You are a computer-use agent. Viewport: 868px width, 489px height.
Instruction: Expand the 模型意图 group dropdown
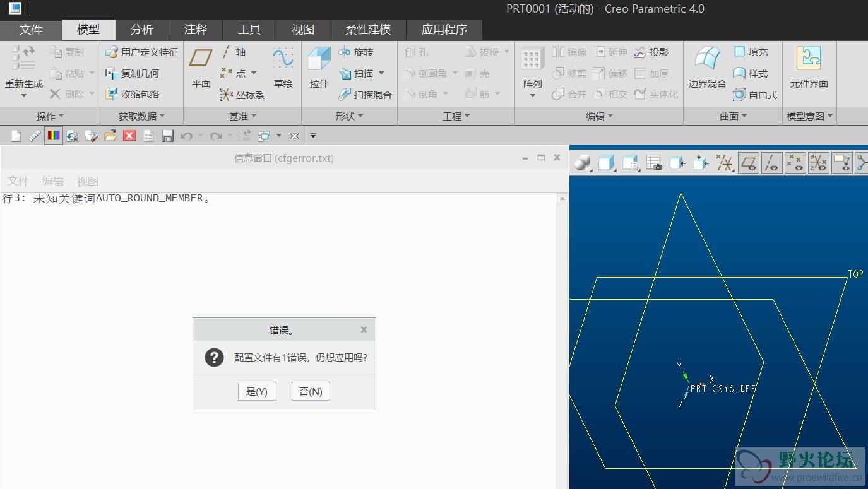(x=809, y=116)
